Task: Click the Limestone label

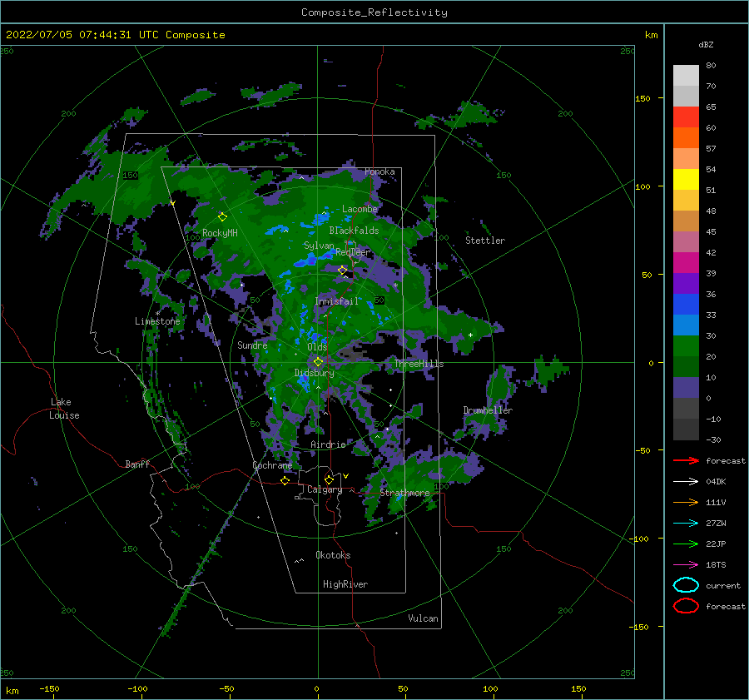Action: click(x=157, y=321)
